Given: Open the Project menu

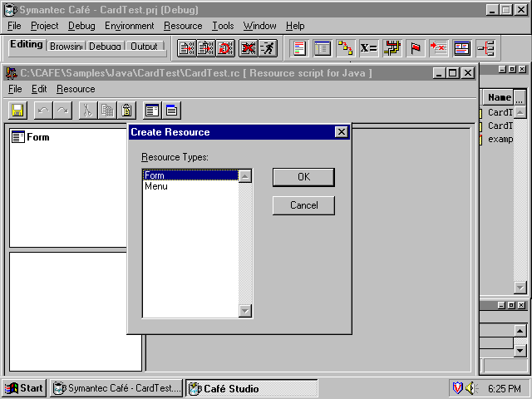Looking at the screenshot, I should pyautogui.click(x=44, y=26).
